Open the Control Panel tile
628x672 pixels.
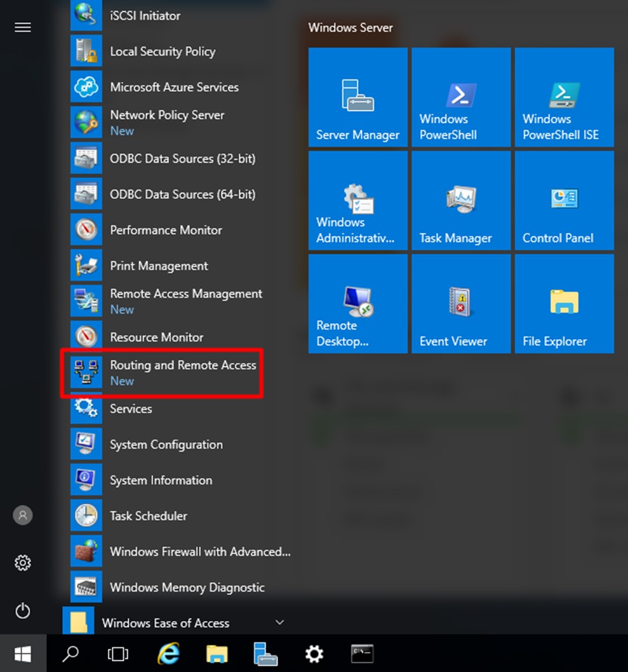pos(565,201)
